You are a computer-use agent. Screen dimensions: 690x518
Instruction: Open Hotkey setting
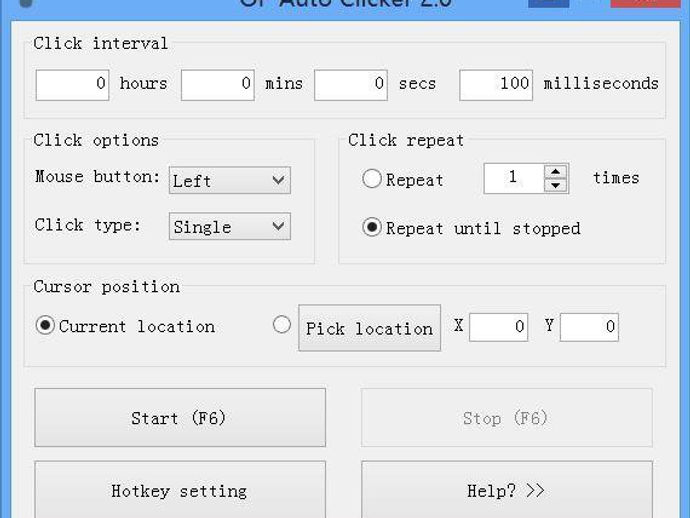180,490
